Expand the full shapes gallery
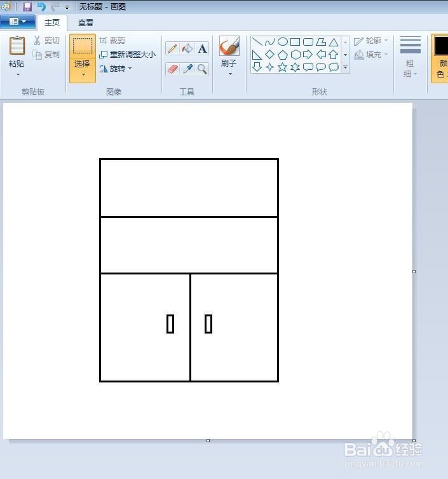The height and width of the screenshot is (479, 448). tap(345, 67)
